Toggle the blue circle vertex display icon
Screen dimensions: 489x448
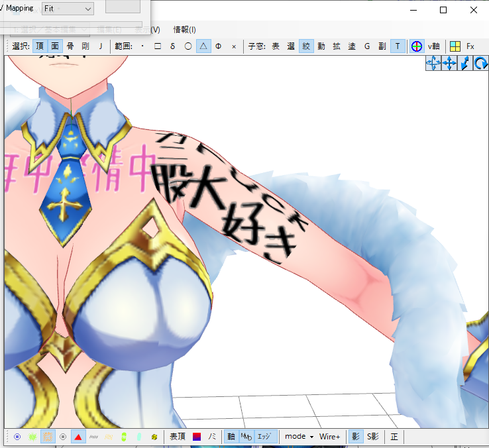(x=17, y=437)
